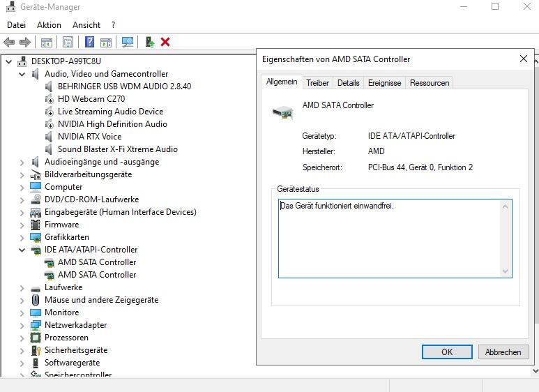The image size is (539, 392).
Task: Click the Properties sheet toolbar icon
Action: click(68, 42)
